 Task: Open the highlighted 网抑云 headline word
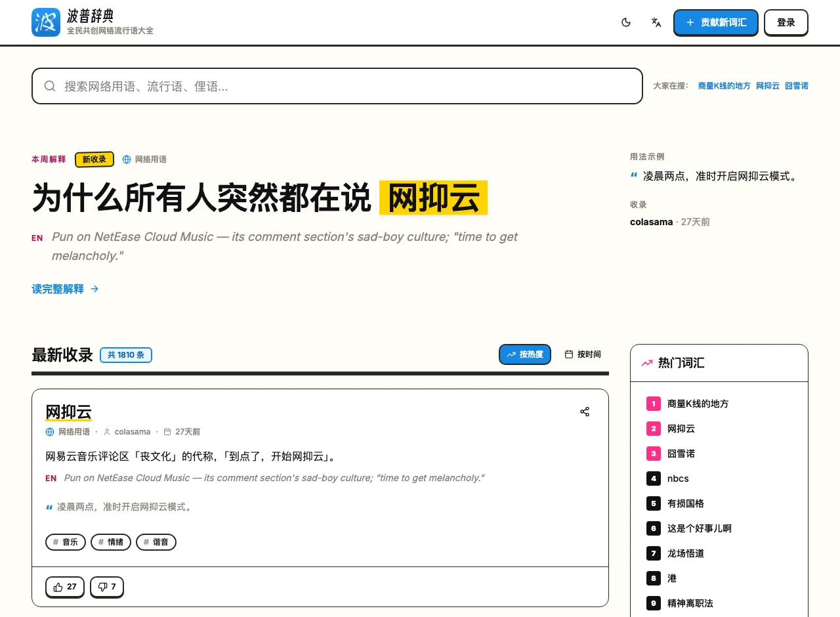(434, 198)
